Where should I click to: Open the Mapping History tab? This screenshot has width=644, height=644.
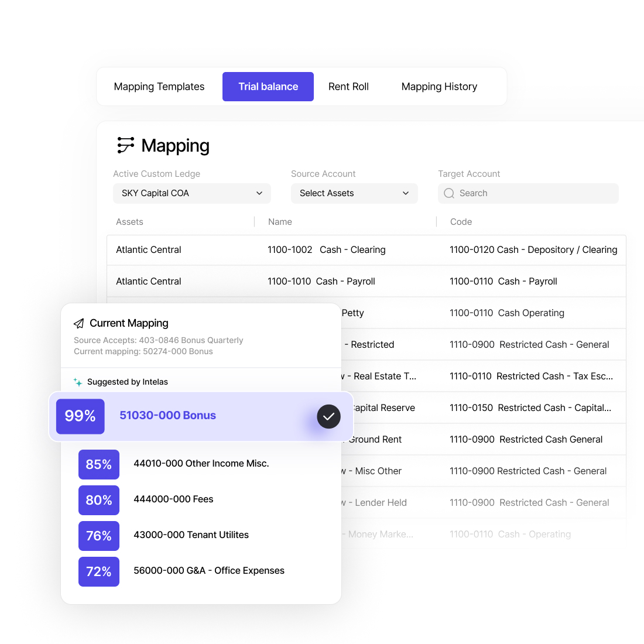[x=439, y=86]
